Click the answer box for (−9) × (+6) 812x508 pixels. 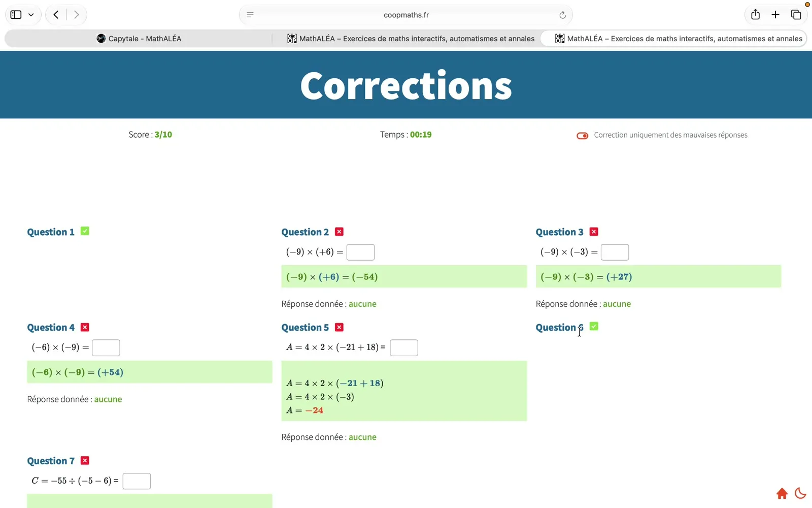(360, 252)
